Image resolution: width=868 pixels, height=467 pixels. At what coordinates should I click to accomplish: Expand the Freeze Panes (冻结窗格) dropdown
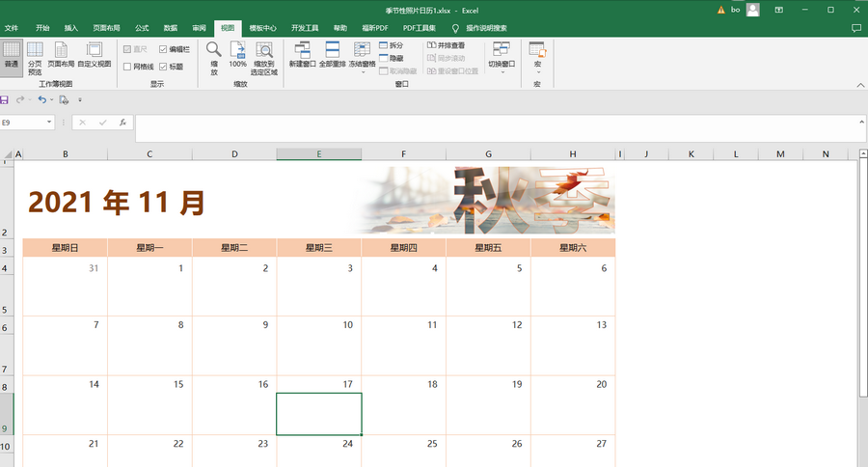click(363, 57)
